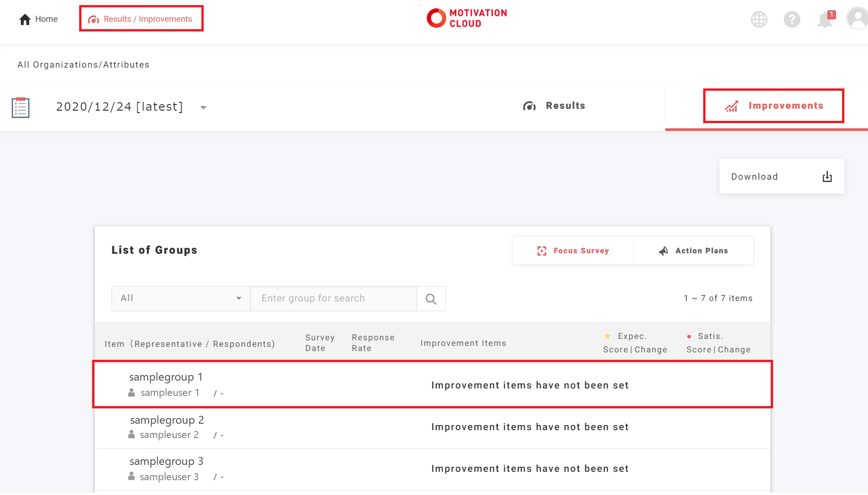The height and width of the screenshot is (495, 868).
Task: Click the Home house icon
Action: [25, 19]
